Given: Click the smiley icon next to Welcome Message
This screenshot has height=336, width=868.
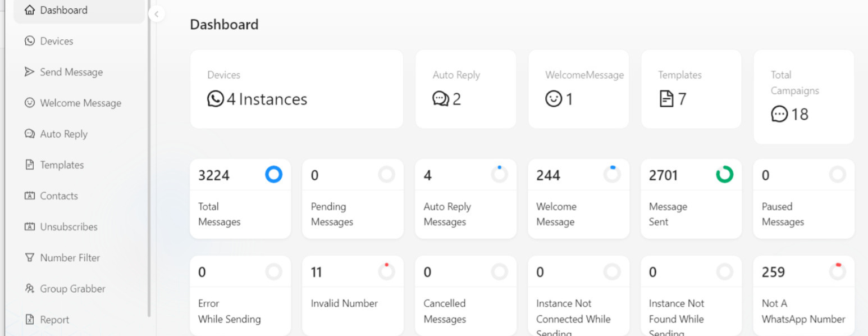Looking at the screenshot, I should tap(30, 103).
